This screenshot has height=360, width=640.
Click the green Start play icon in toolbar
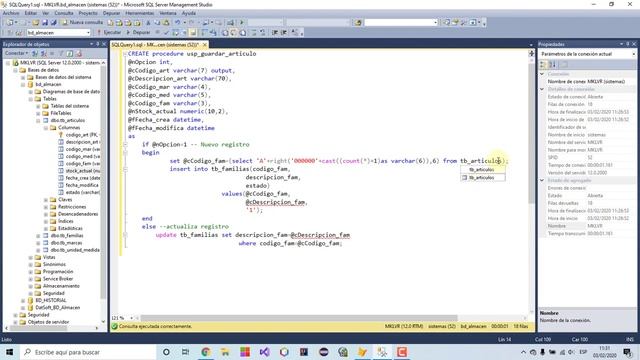(x=242, y=22)
